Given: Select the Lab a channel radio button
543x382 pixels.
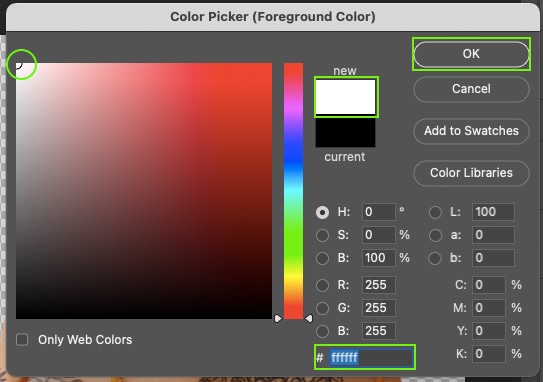Looking at the screenshot, I should (435, 235).
